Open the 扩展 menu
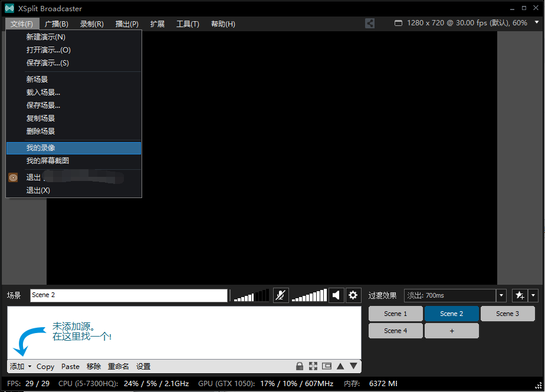 pos(157,24)
